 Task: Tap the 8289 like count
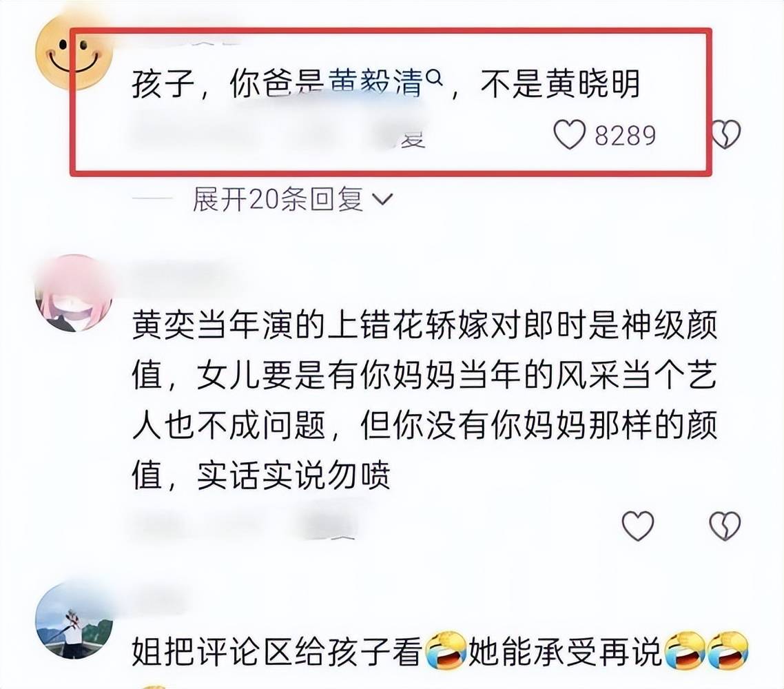point(625,136)
